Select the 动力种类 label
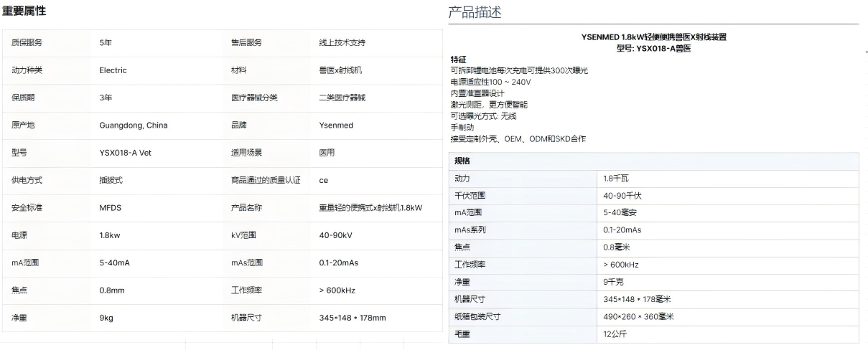Viewport: 868px width, 350px height. tap(27, 70)
